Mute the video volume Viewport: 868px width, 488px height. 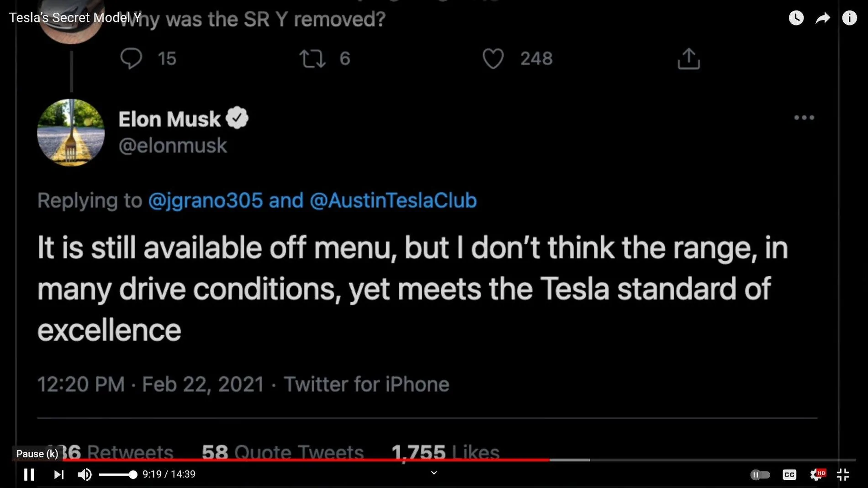click(85, 475)
